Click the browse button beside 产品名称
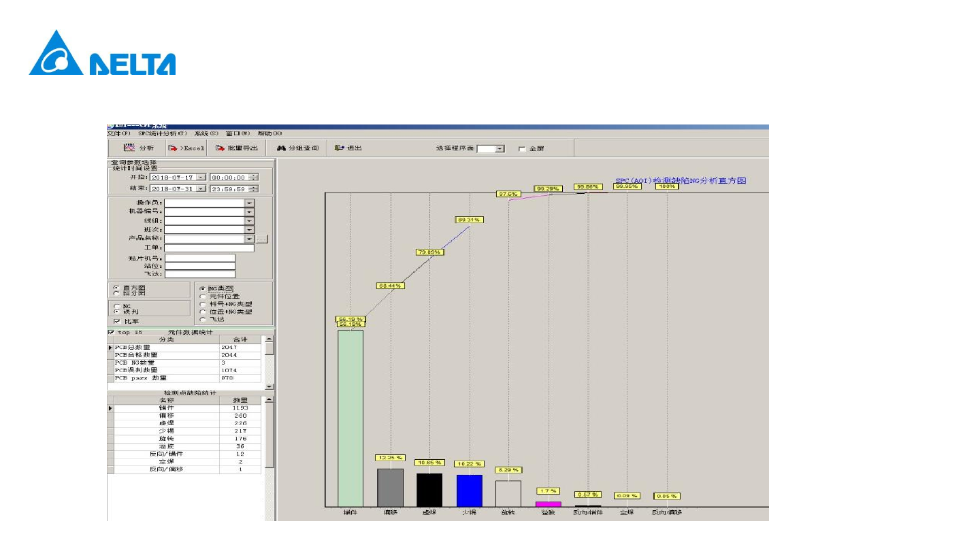 point(262,239)
